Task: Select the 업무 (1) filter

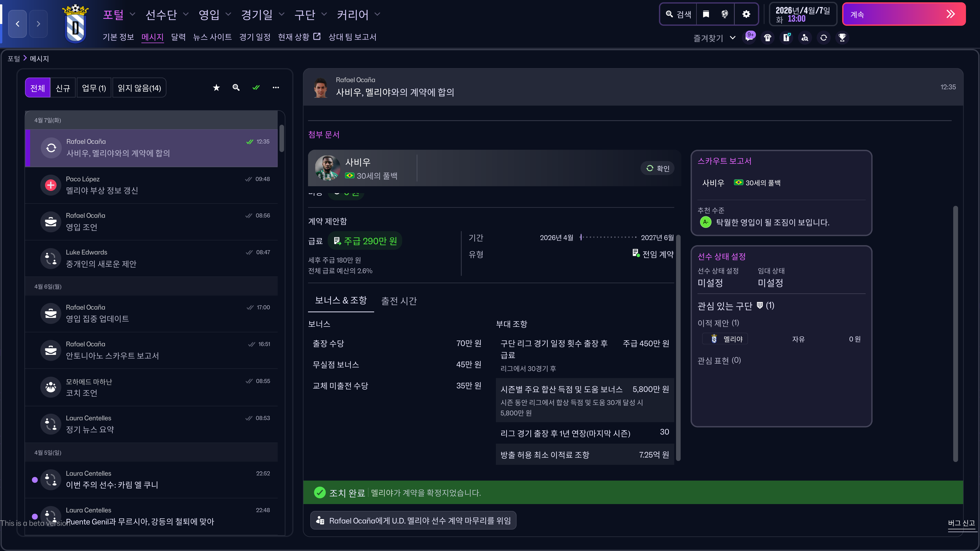Action: 94,88
